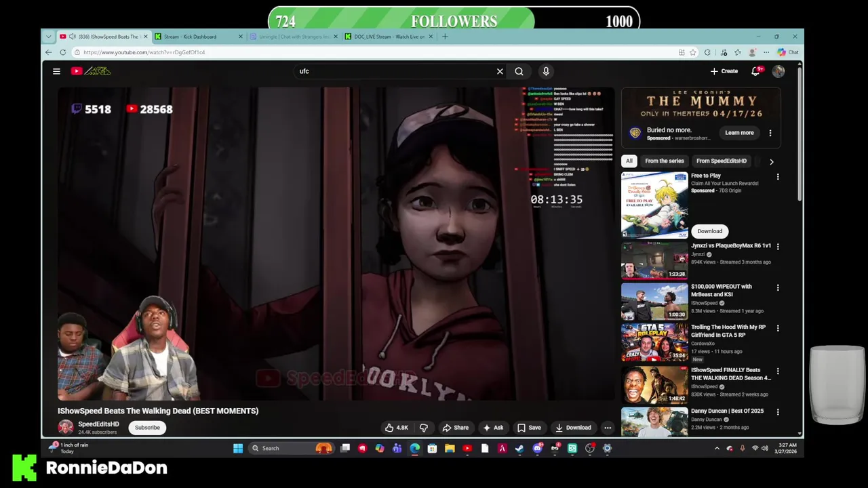
Task: Close the Stream - Kick Dashboard tab
Action: (x=240, y=37)
